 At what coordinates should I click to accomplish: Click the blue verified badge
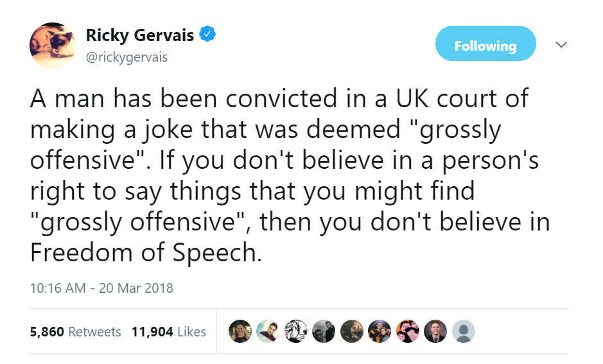pos(207,34)
